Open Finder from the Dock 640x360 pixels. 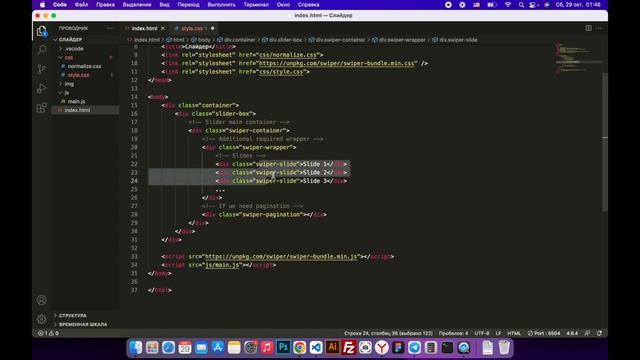point(136,347)
